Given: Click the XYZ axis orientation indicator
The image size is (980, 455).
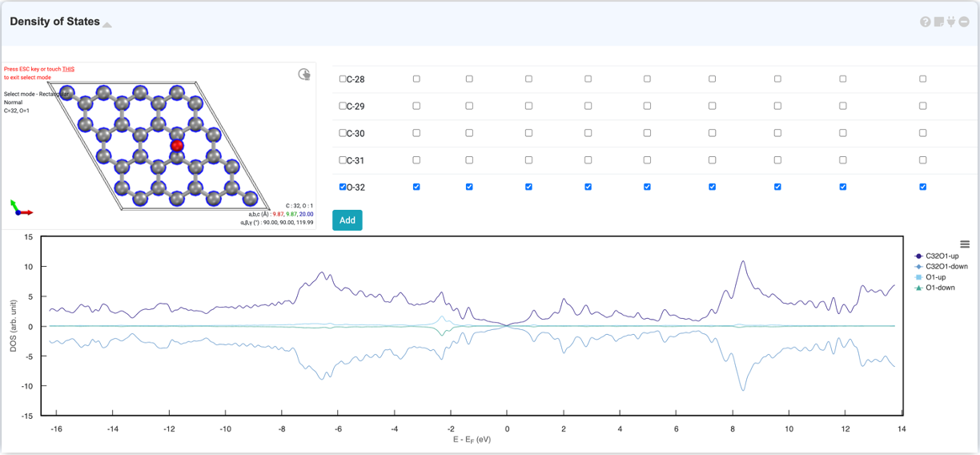Looking at the screenshot, I should click(x=20, y=208).
